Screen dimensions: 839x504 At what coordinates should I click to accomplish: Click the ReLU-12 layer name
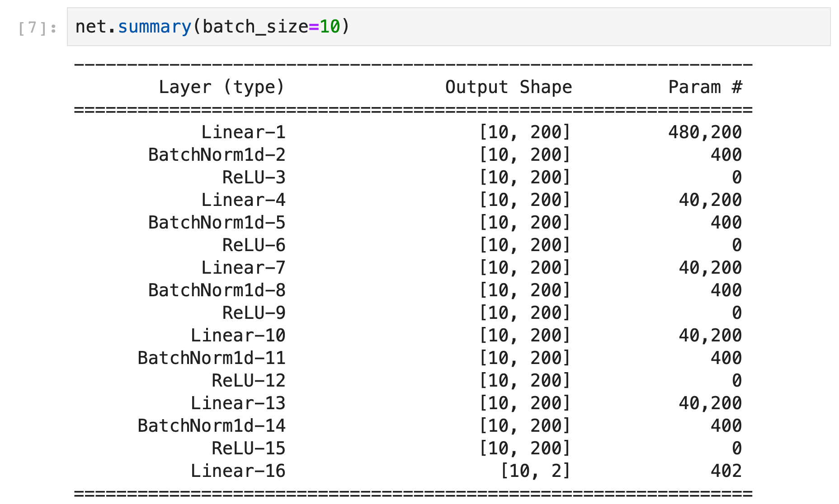[x=248, y=381]
